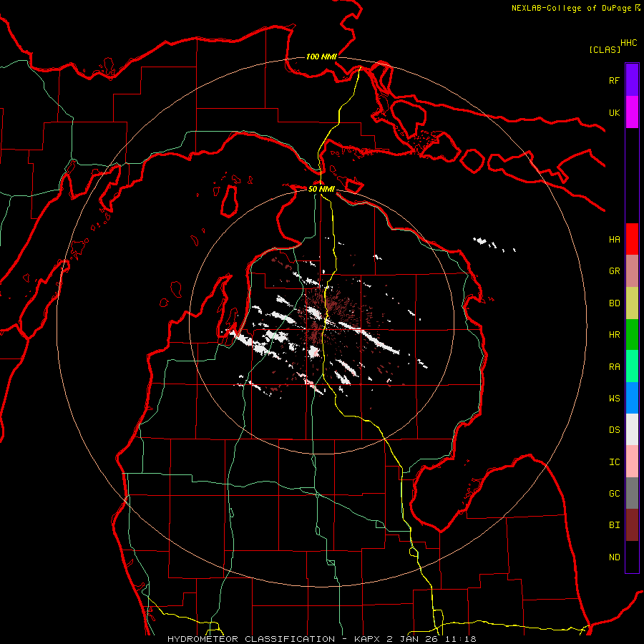This screenshot has height=644, width=644.
Task: Click the BI dark red swatch
Action: pos(632,525)
